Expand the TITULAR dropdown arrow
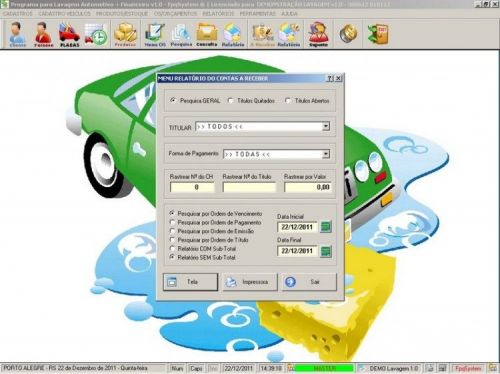The width and height of the screenshot is (500, 374). click(326, 127)
